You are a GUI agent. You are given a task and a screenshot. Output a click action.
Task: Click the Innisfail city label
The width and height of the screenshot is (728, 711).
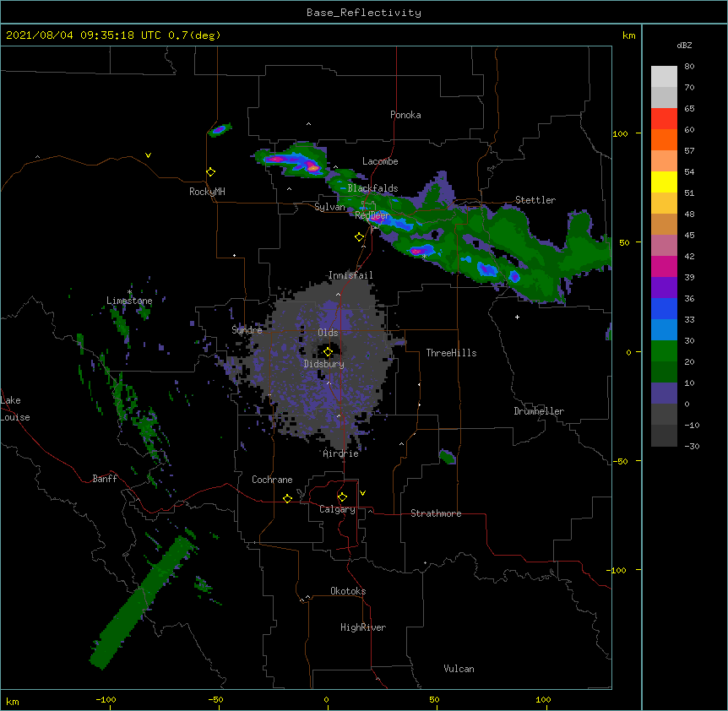[350, 275]
